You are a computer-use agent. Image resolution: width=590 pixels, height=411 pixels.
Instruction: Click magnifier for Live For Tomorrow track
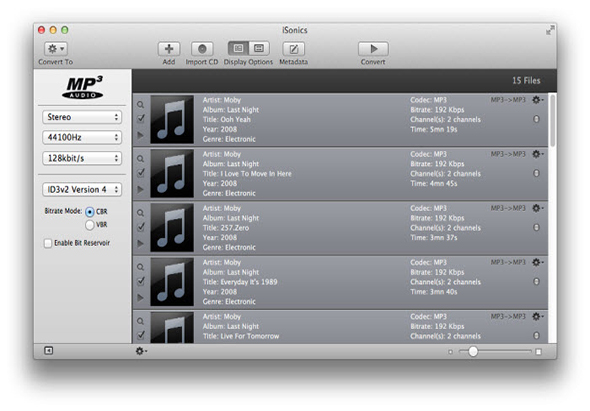(x=140, y=322)
